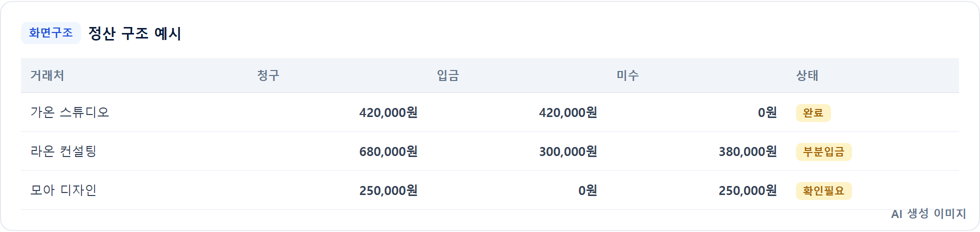The image size is (980, 232).
Task: Select 모아 디자인's 250,000원 billed amount
Action: pyautogui.click(x=388, y=190)
